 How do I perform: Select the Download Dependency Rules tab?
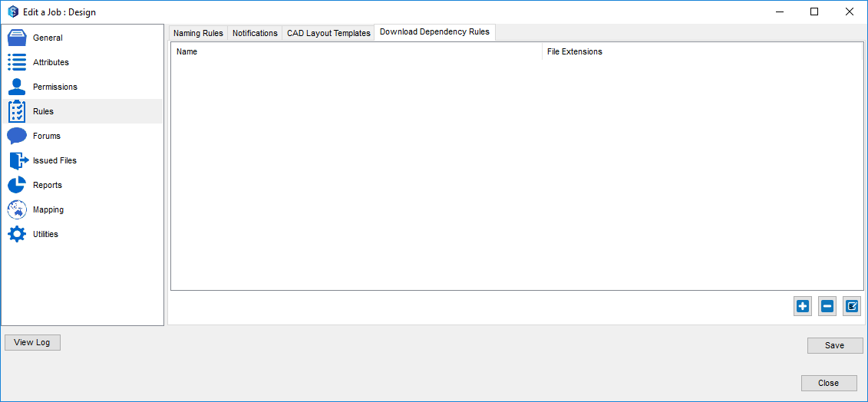pyautogui.click(x=434, y=32)
